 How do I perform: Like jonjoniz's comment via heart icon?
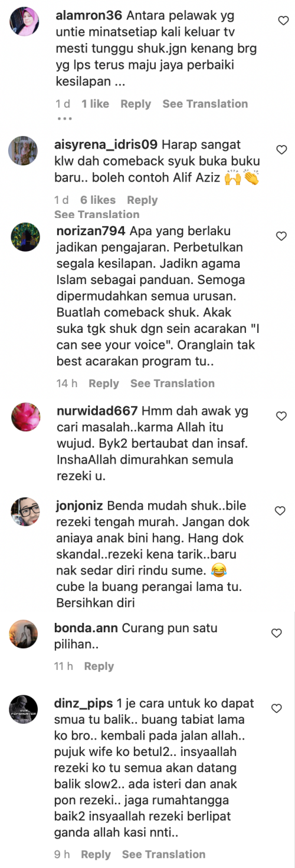282,511
